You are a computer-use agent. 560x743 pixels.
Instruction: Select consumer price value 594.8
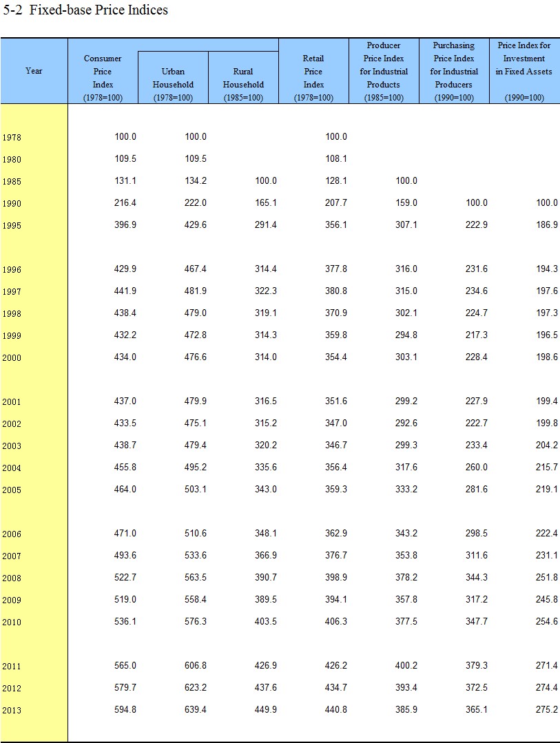point(125,709)
